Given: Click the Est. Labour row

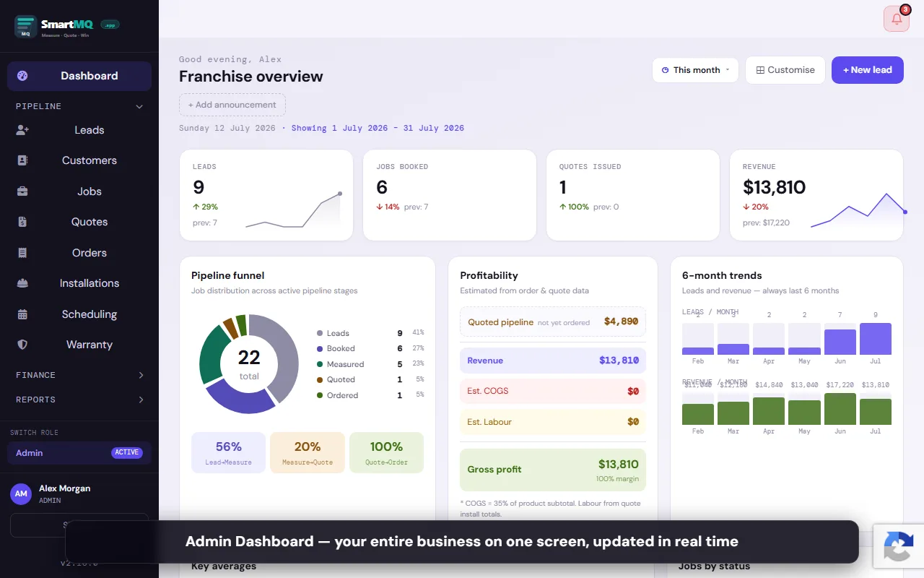Looking at the screenshot, I should tap(553, 422).
